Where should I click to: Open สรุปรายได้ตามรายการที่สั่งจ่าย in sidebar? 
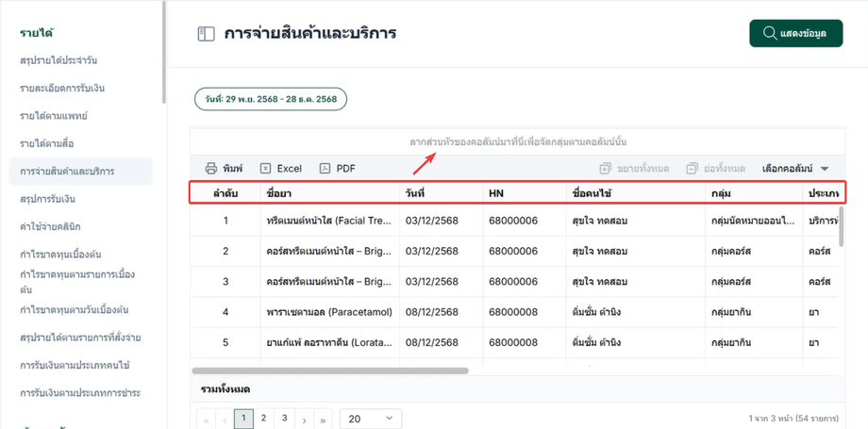[x=80, y=338]
